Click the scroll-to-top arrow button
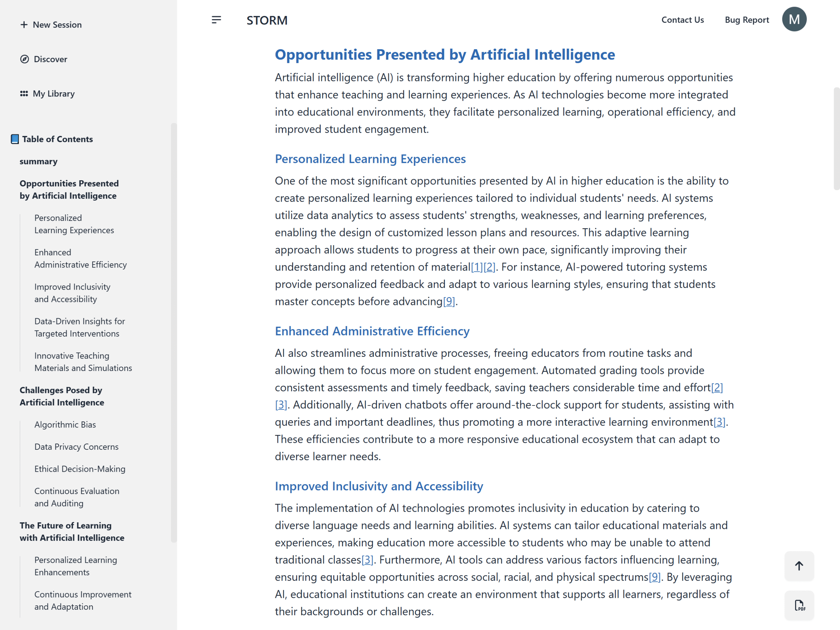 pyautogui.click(x=799, y=565)
